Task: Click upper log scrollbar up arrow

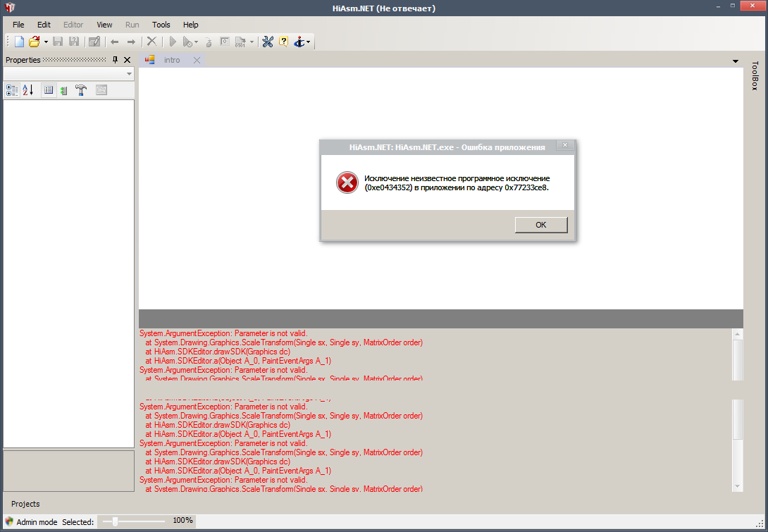Action: tap(737, 333)
